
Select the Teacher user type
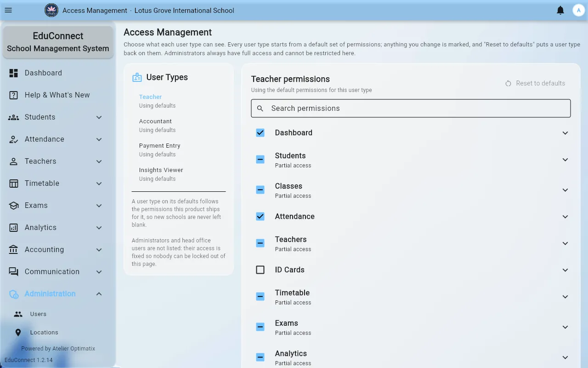coord(179,101)
